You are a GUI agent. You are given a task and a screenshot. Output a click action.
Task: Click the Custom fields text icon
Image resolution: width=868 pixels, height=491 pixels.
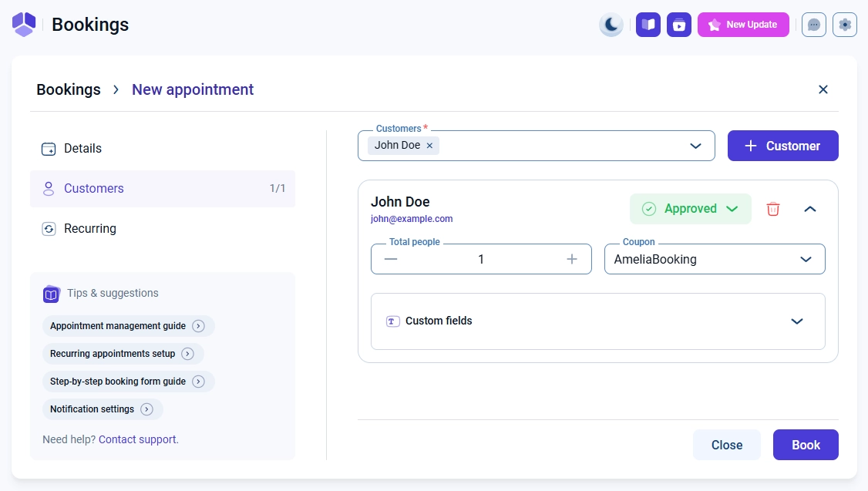(392, 321)
